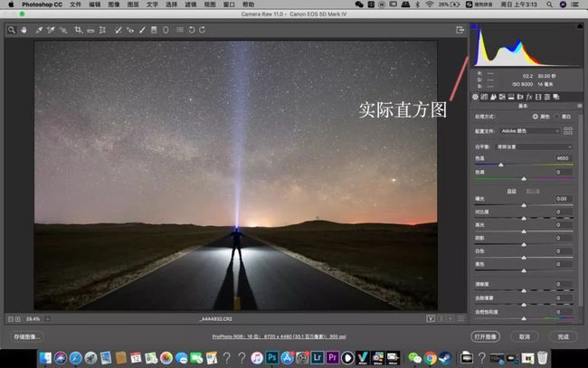Image resolution: width=588 pixels, height=368 pixels.
Task: Pick the White Balance eyedropper tool
Action: point(39,30)
